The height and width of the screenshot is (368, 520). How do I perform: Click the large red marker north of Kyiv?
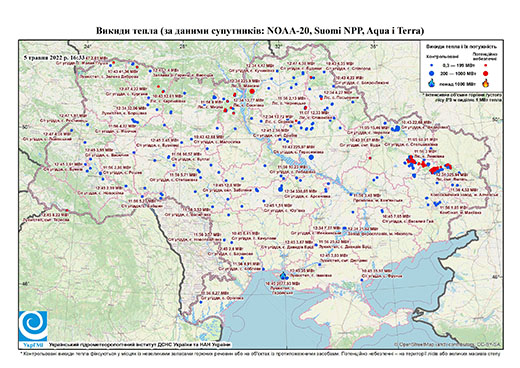(252, 91)
